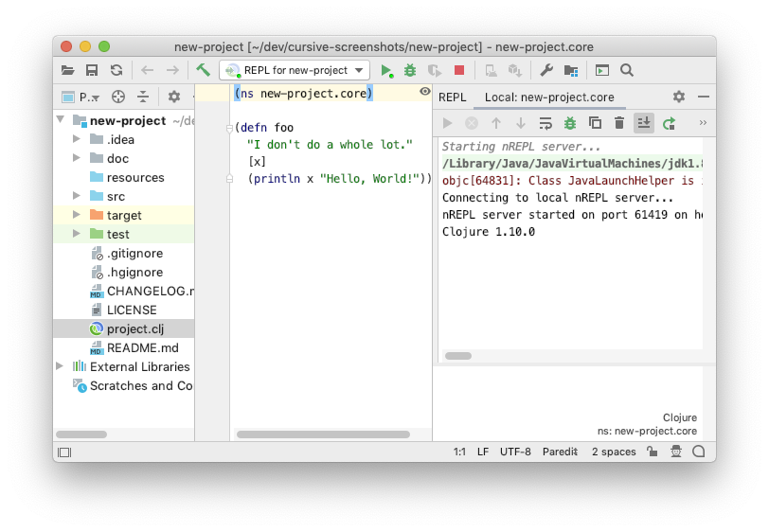Open REPL panel gear settings

coord(679,97)
